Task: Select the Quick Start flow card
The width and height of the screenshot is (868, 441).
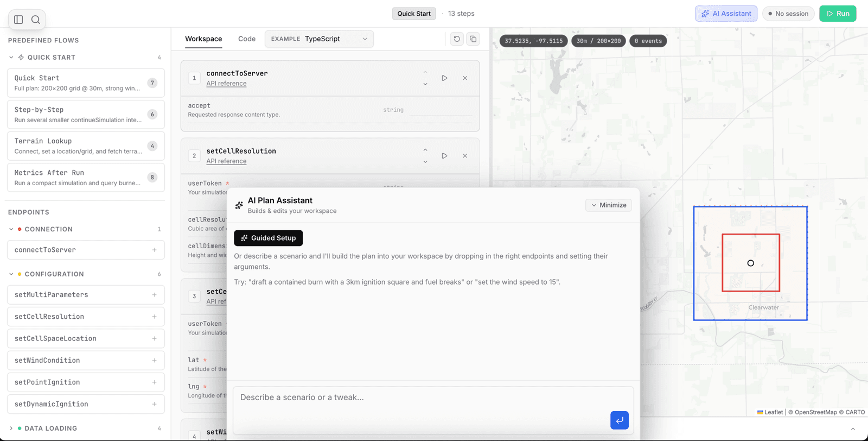Action: 86,83
